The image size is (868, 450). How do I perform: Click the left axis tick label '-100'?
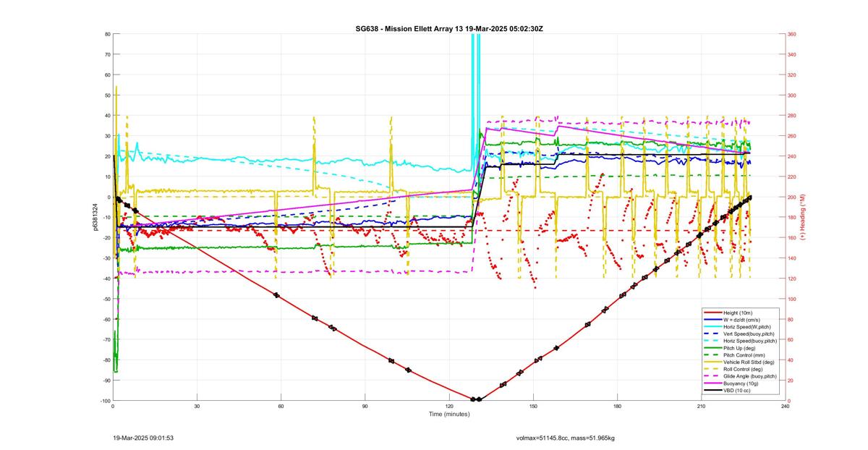[105, 401]
